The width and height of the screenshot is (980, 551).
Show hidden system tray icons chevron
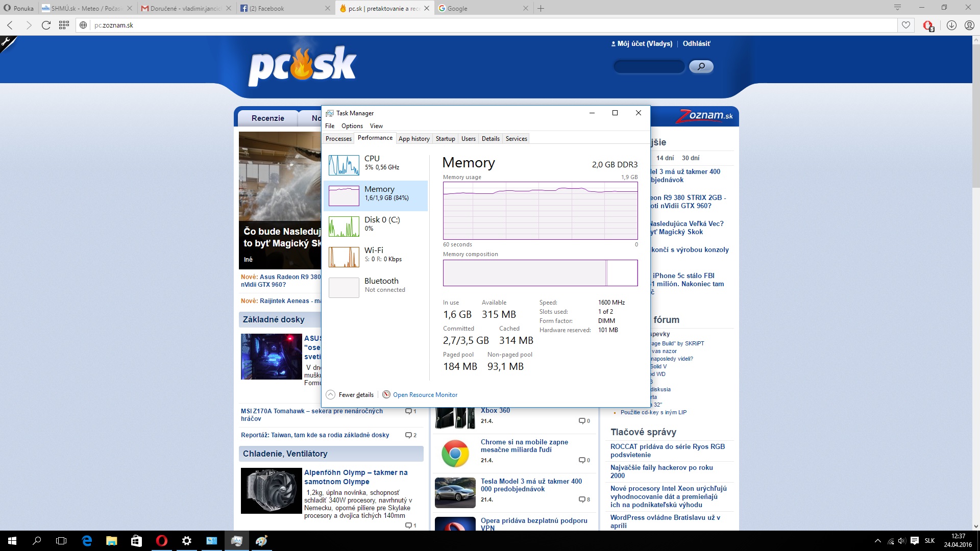pyautogui.click(x=878, y=541)
